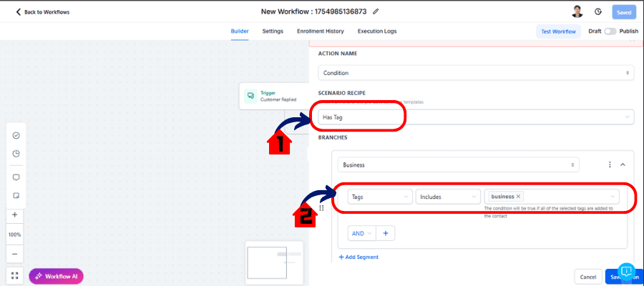
Task: Open the history clock icon in header
Action: (598, 12)
